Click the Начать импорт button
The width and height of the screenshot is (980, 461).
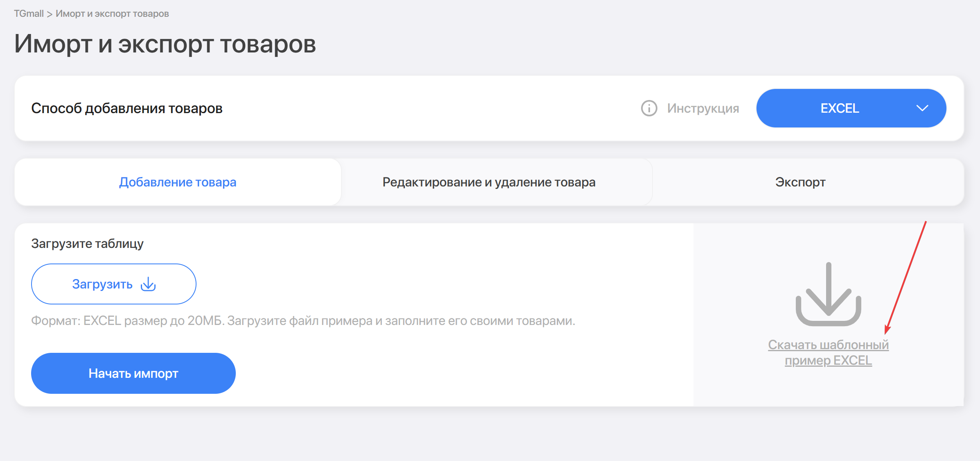click(133, 373)
